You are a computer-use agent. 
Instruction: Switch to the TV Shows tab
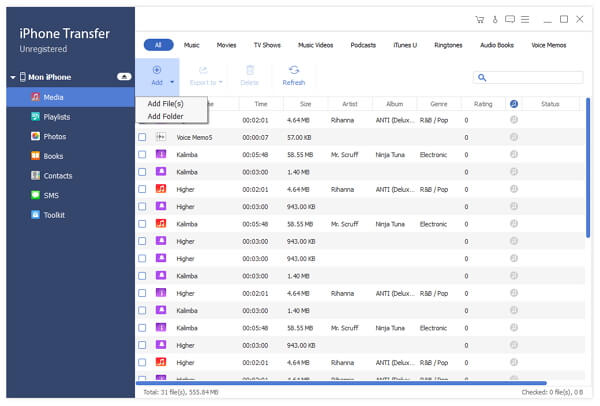(x=267, y=45)
